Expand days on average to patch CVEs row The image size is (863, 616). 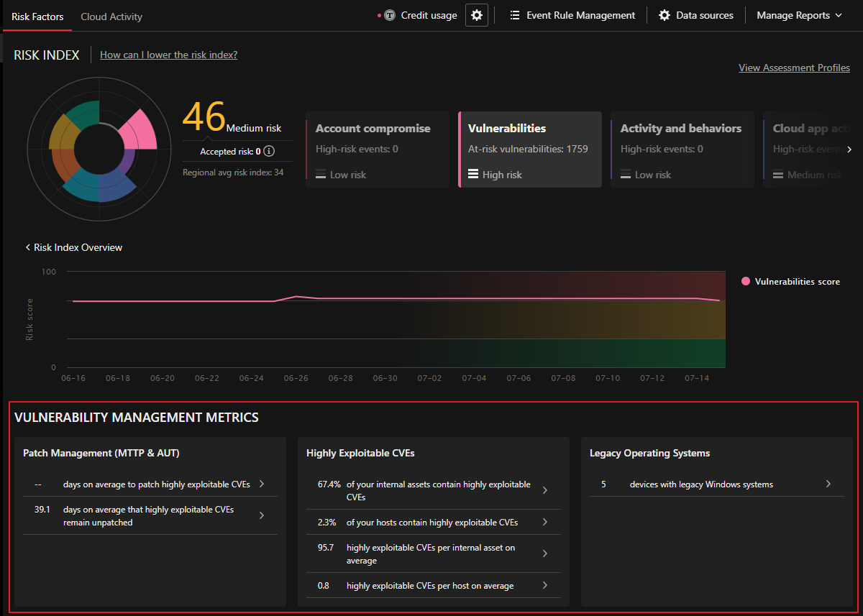point(262,484)
